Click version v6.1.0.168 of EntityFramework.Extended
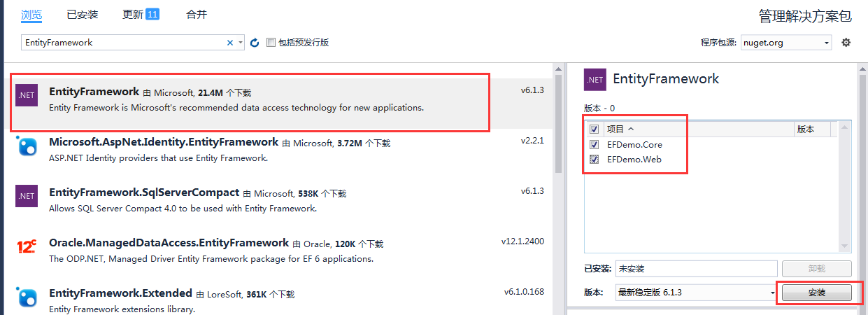Screen dimensions: 868x315 point(524,292)
